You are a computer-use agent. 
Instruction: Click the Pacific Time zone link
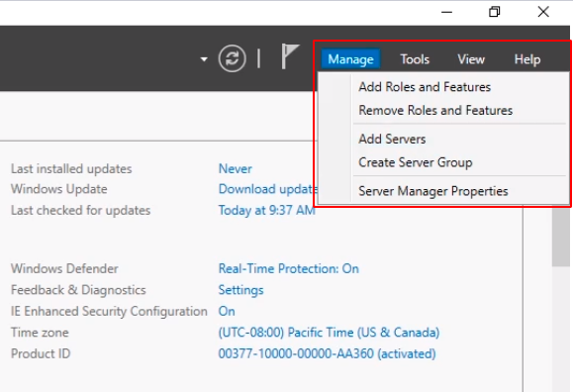click(329, 333)
